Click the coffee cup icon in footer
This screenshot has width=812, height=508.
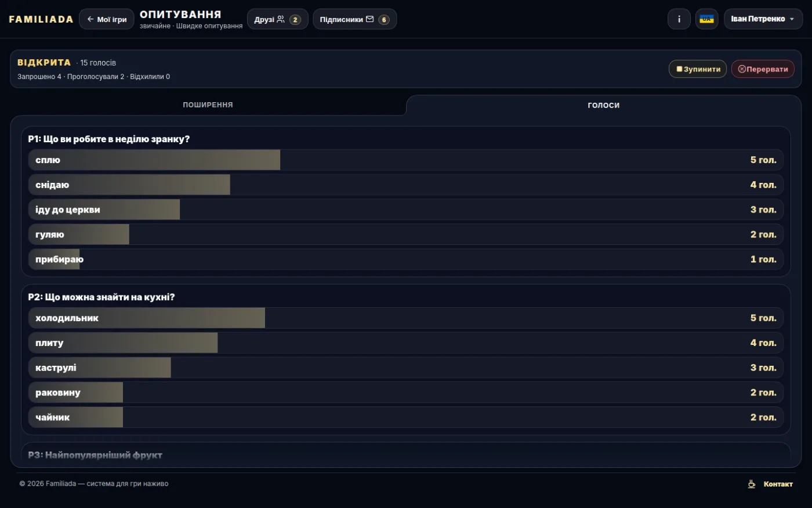pos(752,484)
